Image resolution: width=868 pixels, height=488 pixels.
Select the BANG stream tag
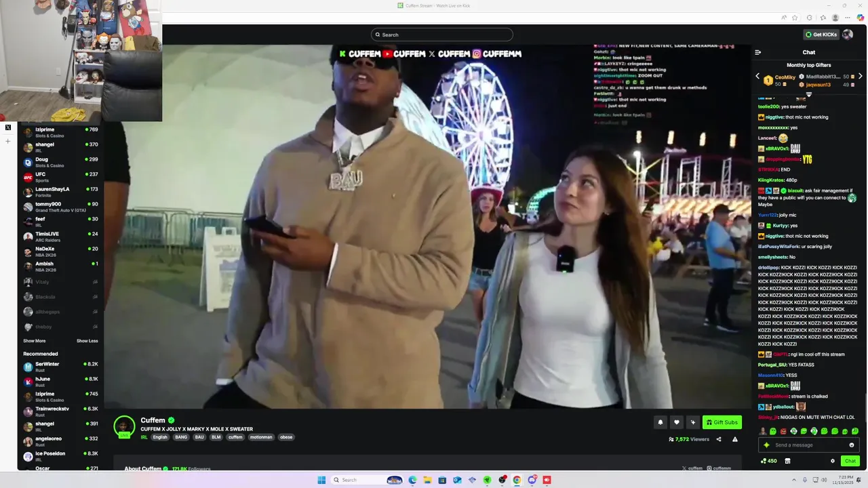[x=181, y=437]
